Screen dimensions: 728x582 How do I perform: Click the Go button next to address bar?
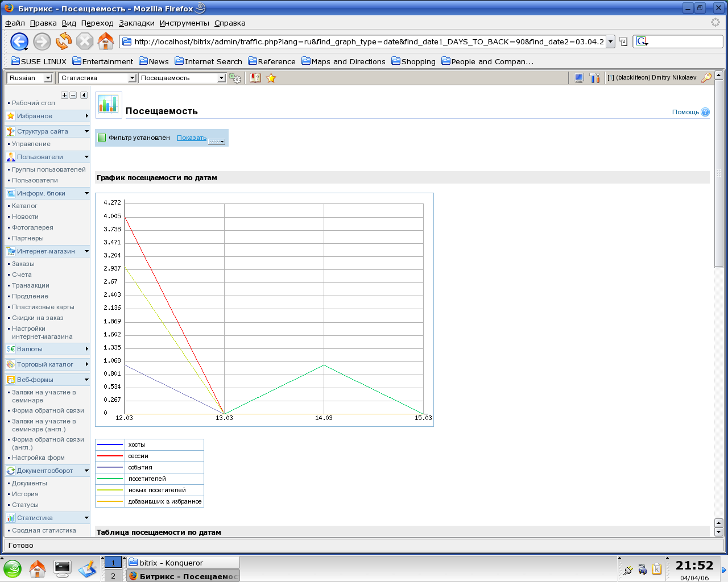coord(623,41)
